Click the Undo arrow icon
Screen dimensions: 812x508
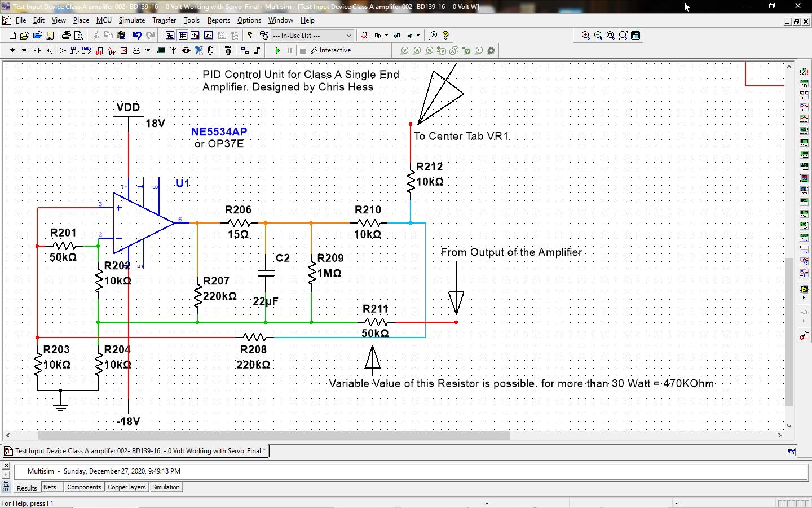(x=137, y=35)
